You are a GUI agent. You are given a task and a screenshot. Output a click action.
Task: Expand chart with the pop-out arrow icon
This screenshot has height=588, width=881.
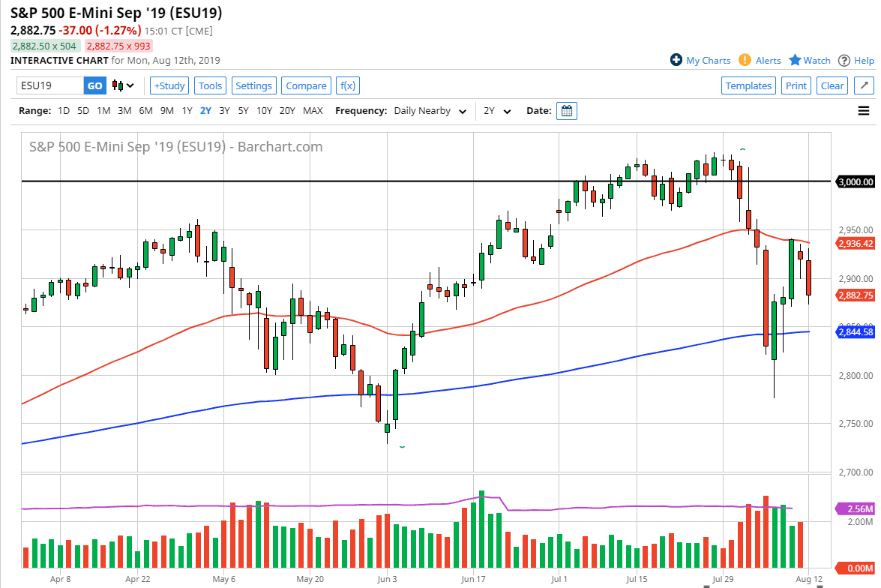(x=865, y=85)
